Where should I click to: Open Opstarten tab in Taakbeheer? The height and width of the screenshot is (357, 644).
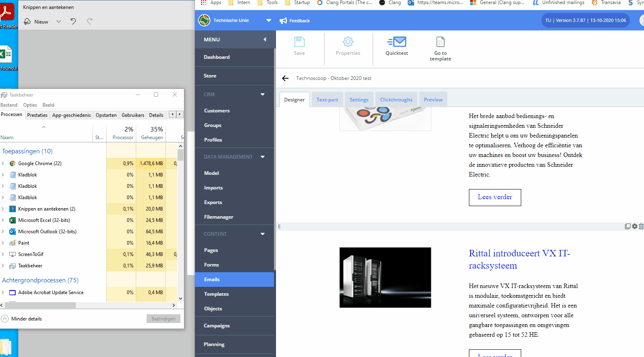pyautogui.click(x=106, y=115)
